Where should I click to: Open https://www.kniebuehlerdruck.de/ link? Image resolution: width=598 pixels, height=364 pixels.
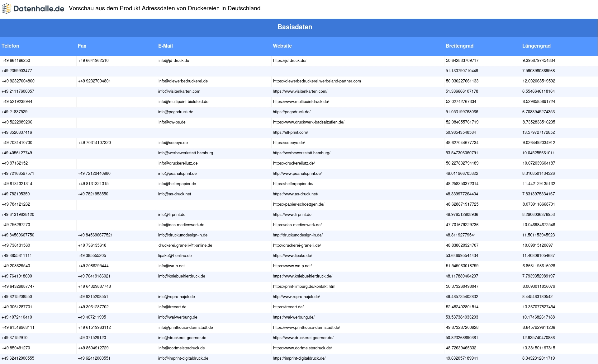tap(302, 276)
